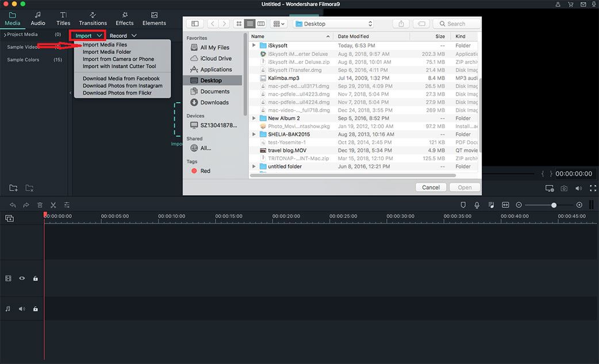Click Zoom to Fit Timeline icon
This screenshot has height=364, width=599.
[505, 206]
